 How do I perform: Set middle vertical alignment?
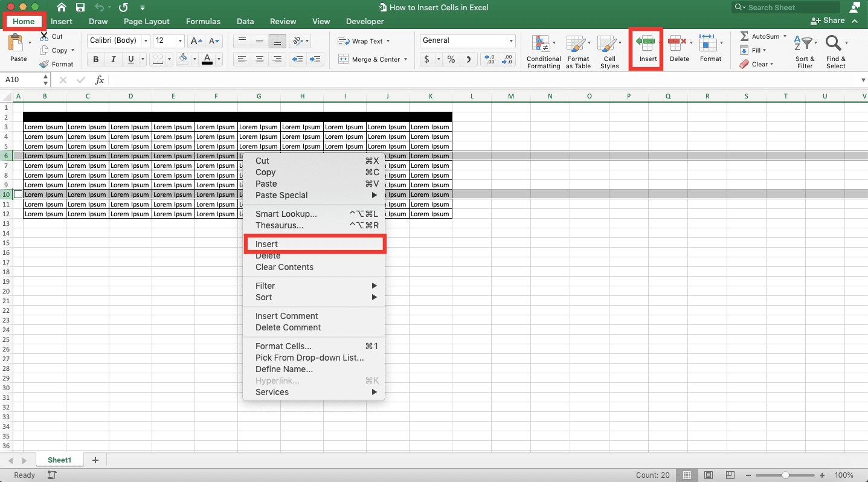tap(260, 41)
